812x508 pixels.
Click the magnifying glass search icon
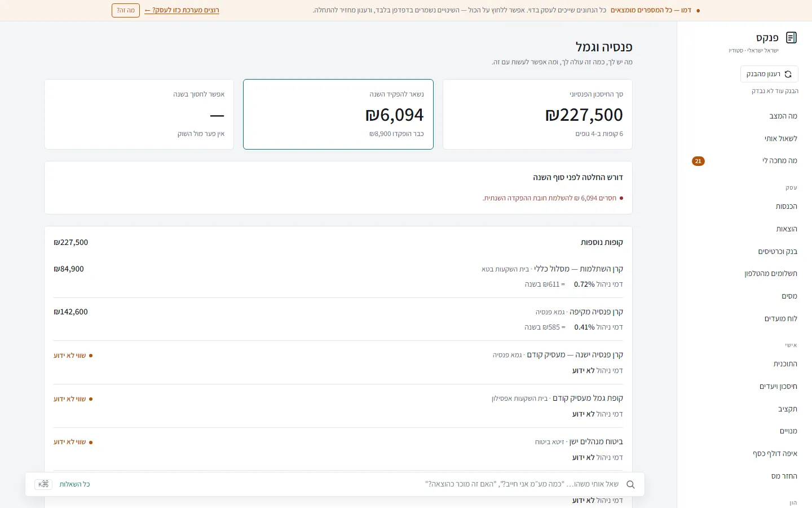click(x=630, y=484)
